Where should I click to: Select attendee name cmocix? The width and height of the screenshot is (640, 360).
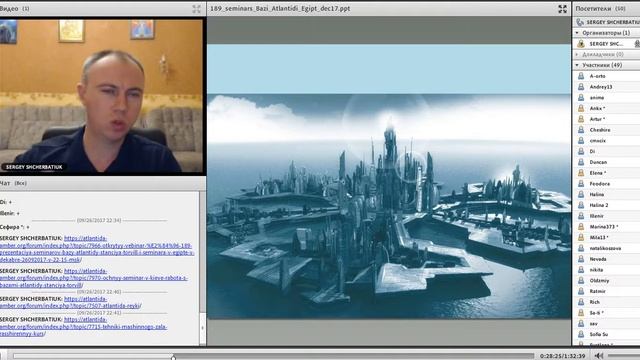(598, 140)
